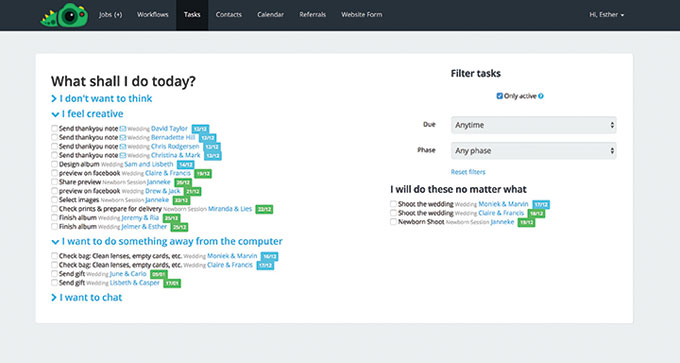
Task: Click date badge next to Lisbeth & Casper
Action: 172,283
